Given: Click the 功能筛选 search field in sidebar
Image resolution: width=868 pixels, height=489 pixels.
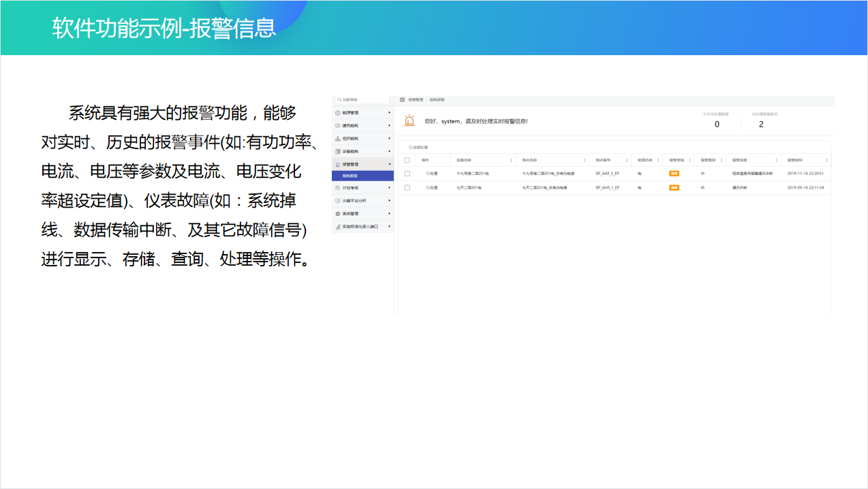Looking at the screenshot, I should pos(362,100).
